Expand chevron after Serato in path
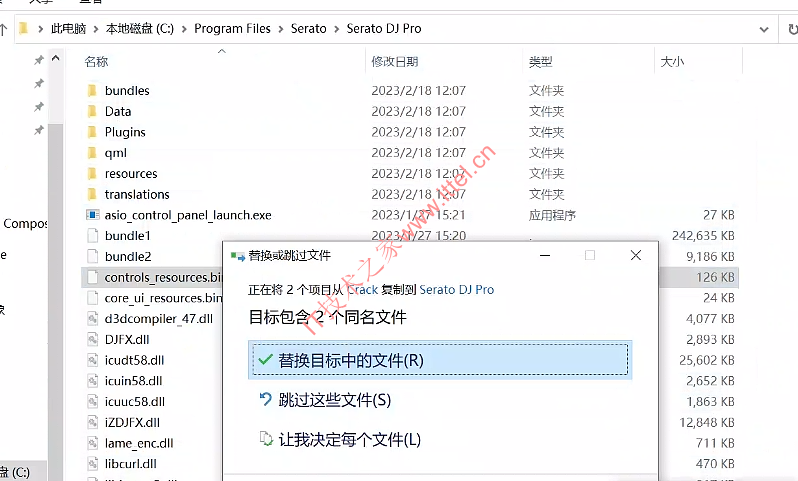 click(336, 29)
